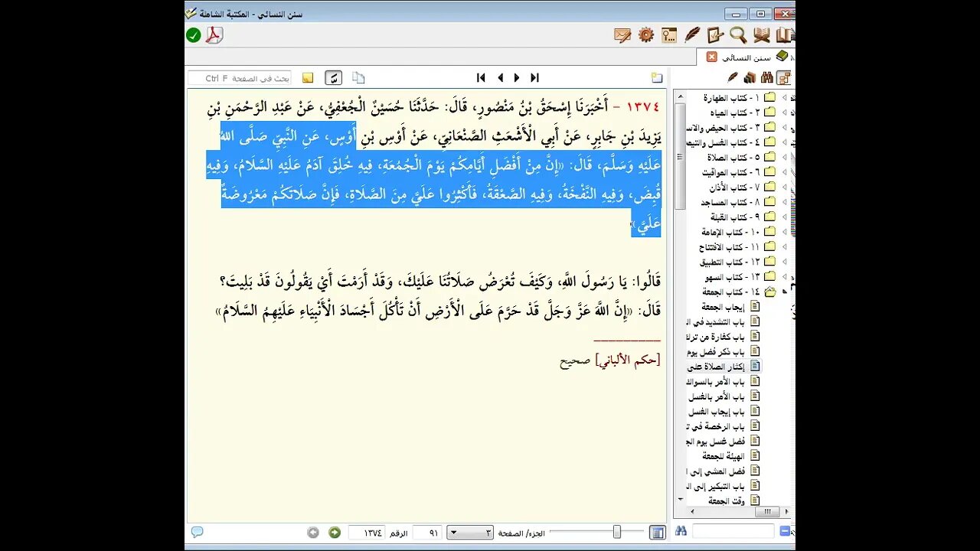Click the yellow sticky note icon
980x551 pixels.
point(308,77)
